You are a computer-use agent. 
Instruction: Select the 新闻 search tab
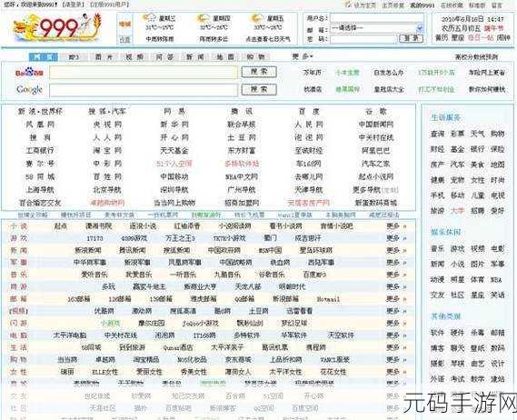[194, 57]
